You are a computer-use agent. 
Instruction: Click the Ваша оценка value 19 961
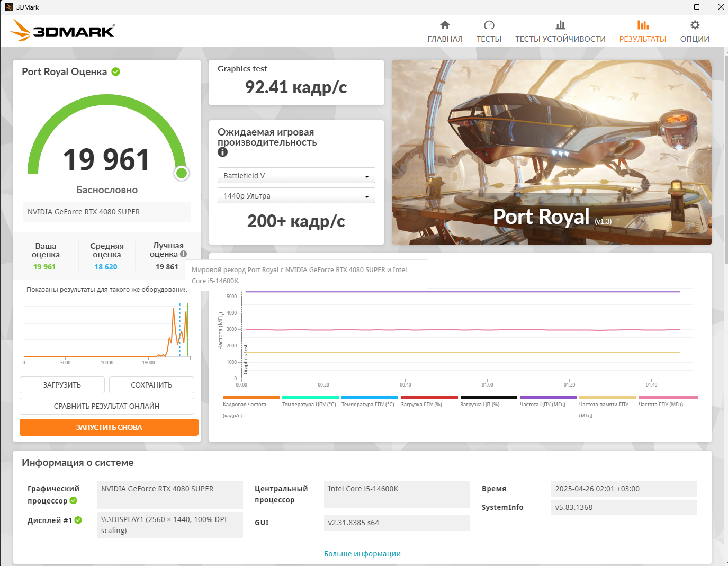click(44, 267)
